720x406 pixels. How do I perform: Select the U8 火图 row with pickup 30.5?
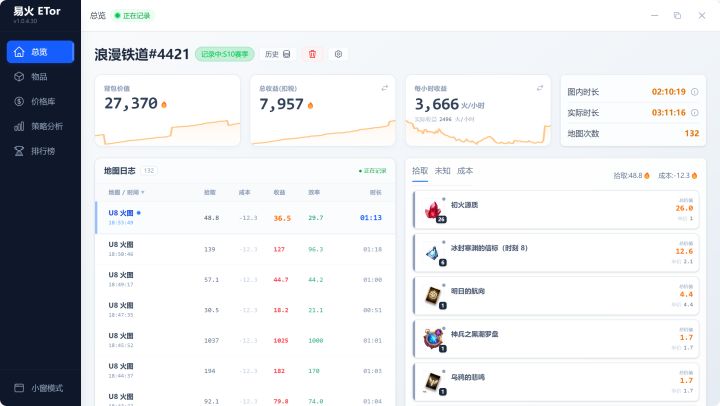coord(245,310)
